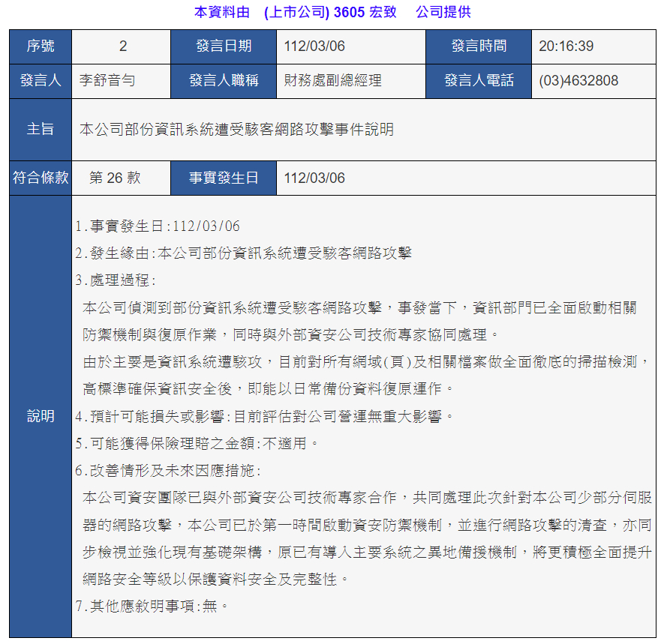Select the time value 20:16:39

tap(566, 46)
